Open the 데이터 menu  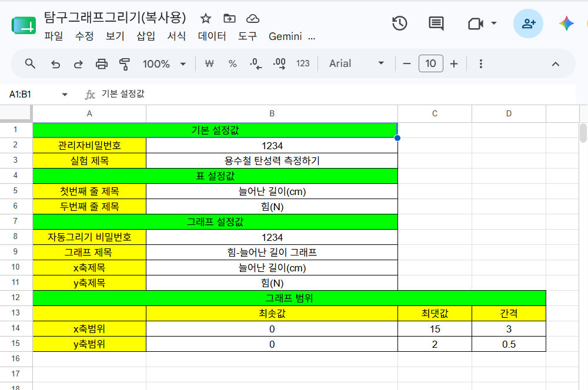tap(212, 36)
